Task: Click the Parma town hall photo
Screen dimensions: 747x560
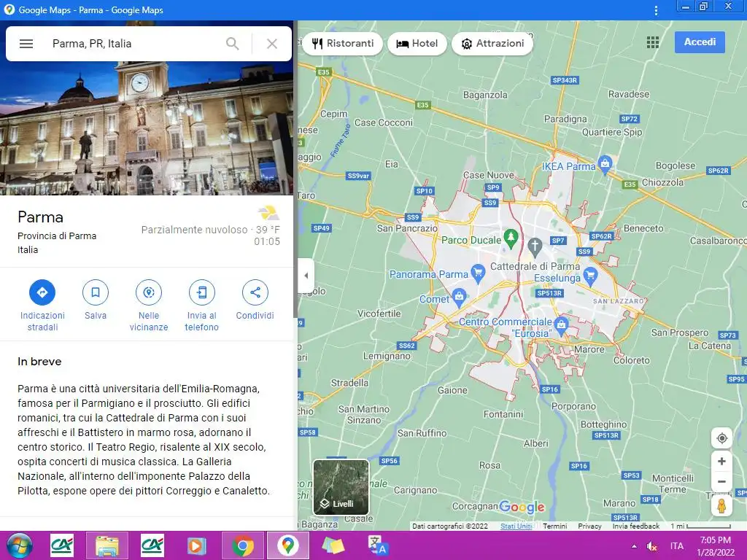Action: click(146, 128)
